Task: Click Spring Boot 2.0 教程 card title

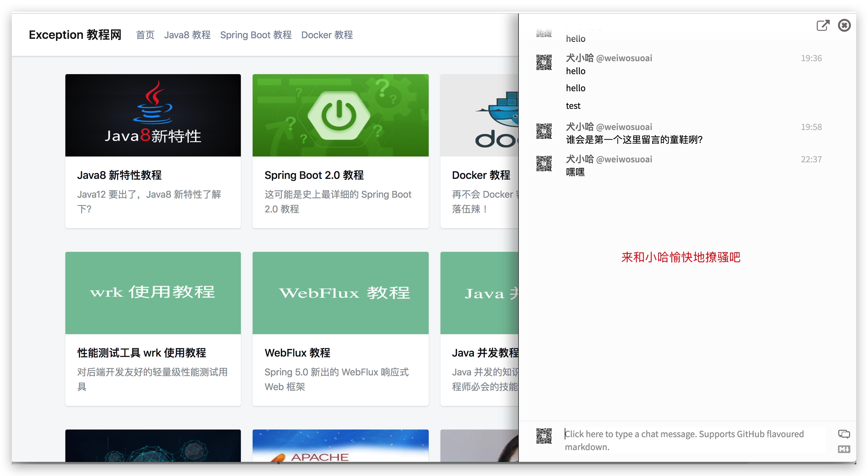Action: coord(314,175)
